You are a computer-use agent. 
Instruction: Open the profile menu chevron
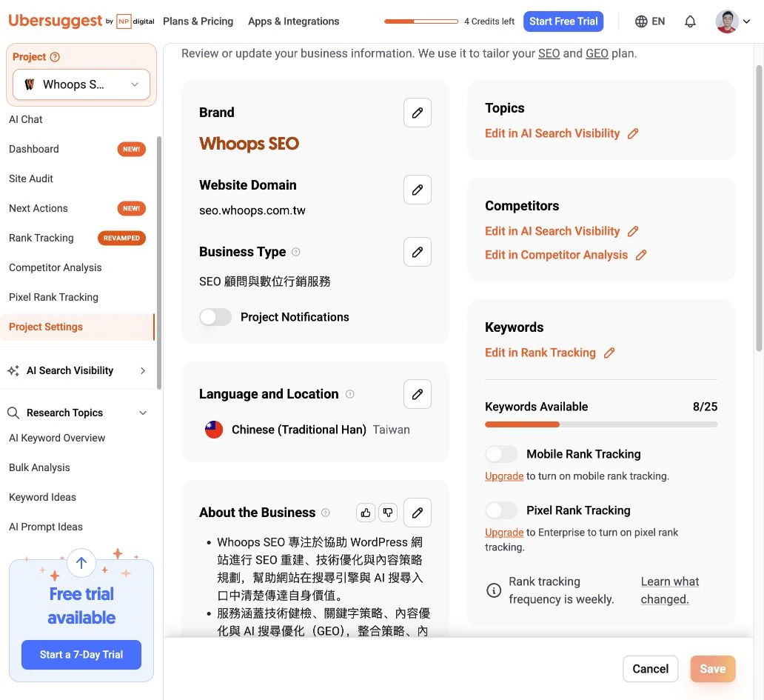tap(746, 21)
